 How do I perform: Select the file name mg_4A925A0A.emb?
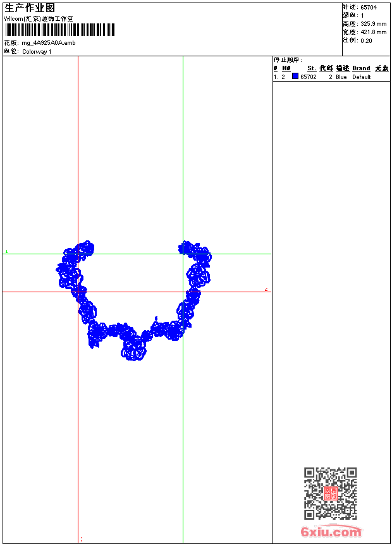point(48,43)
